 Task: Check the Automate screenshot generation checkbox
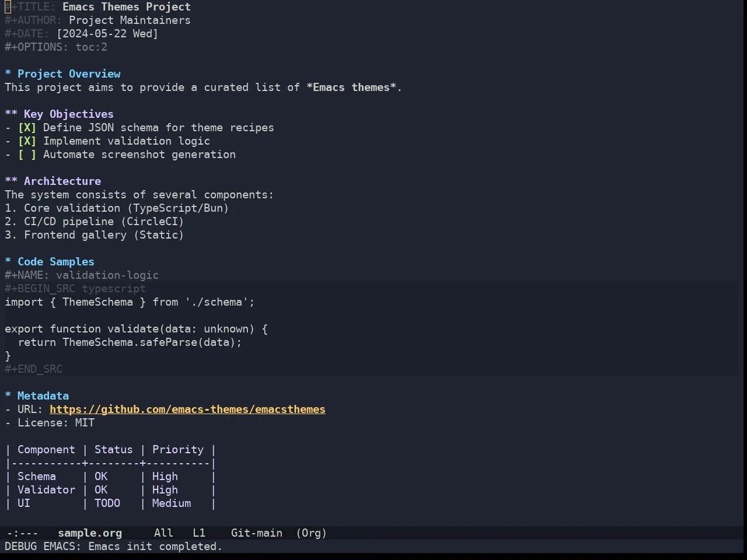click(x=27, y=155)
